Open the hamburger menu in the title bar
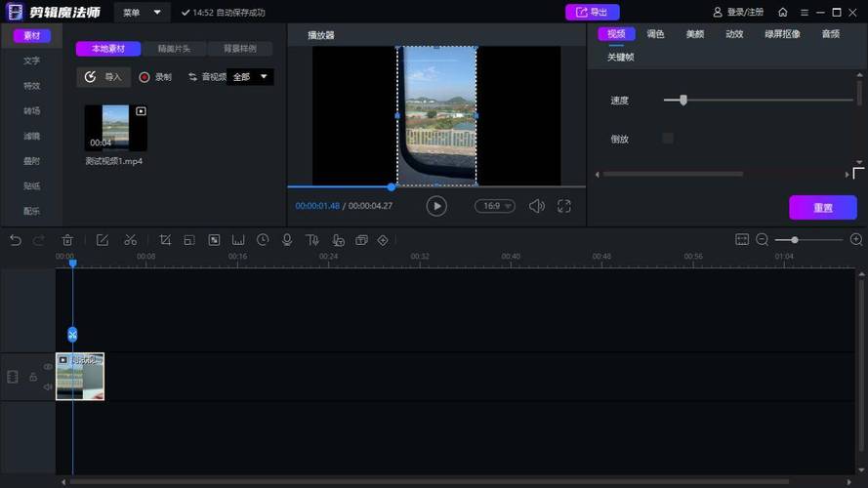 point(805,12)
